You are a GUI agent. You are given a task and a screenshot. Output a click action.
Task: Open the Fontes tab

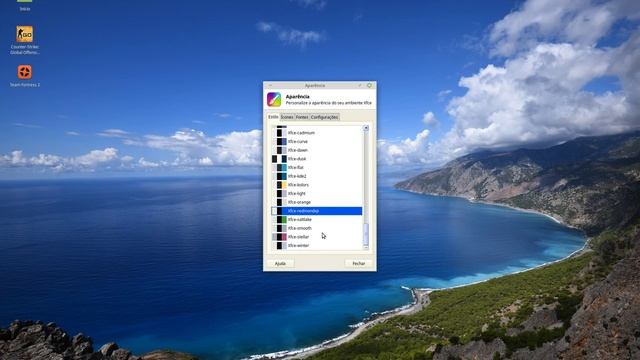pyautogui.click(x=302, y=117)
